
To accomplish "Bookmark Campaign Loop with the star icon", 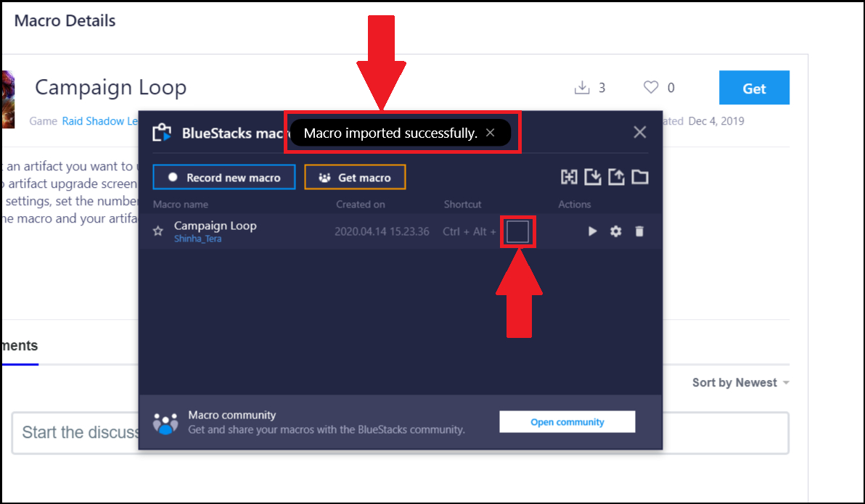I will 158,231.
